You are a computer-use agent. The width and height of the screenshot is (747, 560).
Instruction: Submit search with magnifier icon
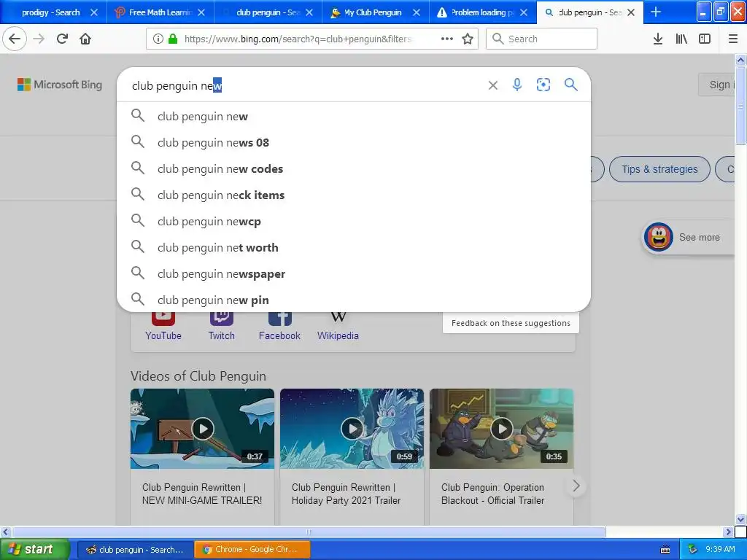coord(570,85)
